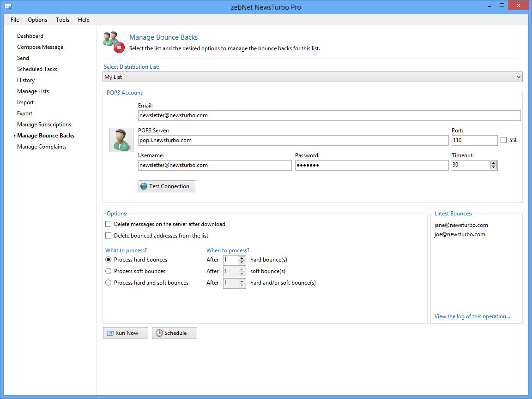532x399 pixels.
Task: Open the Tools menu
Action: tap(62, 20)
